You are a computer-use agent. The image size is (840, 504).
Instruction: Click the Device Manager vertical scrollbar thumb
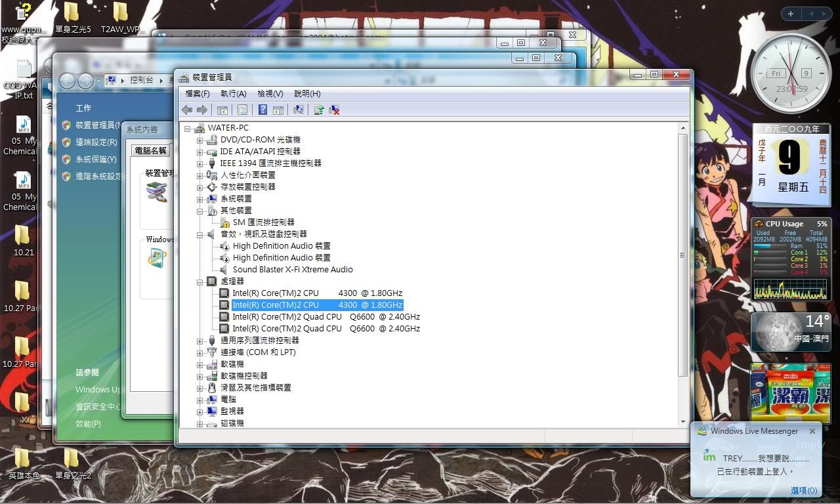click(682, 255)
